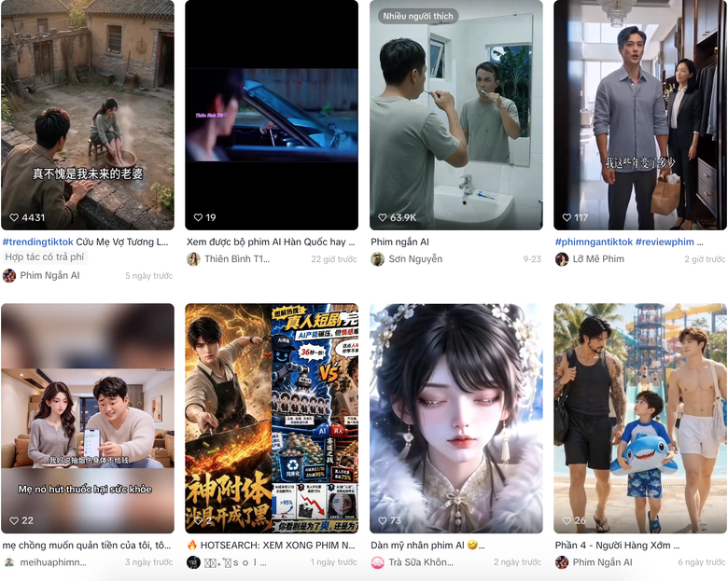Open the video thumbnail with 117 likes
The width and height of the screenshot is (728, 581).
[x=639, y=115]
